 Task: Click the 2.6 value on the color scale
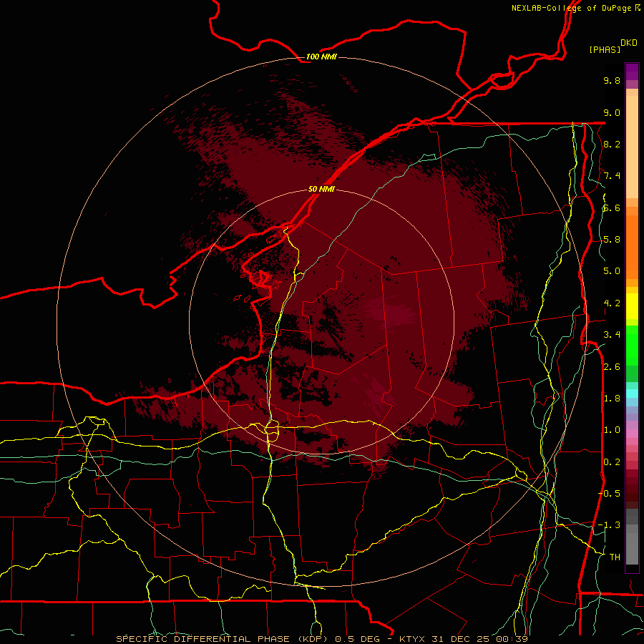(612, 367)
